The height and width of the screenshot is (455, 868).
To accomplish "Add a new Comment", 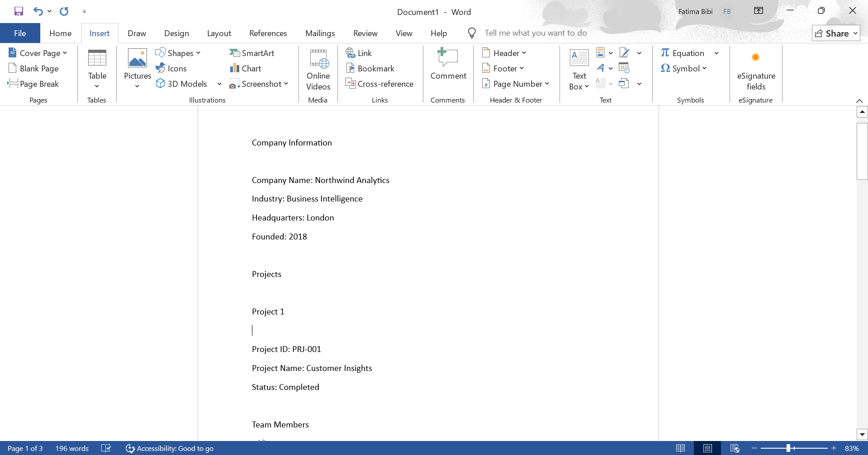I will coord(448,64).
